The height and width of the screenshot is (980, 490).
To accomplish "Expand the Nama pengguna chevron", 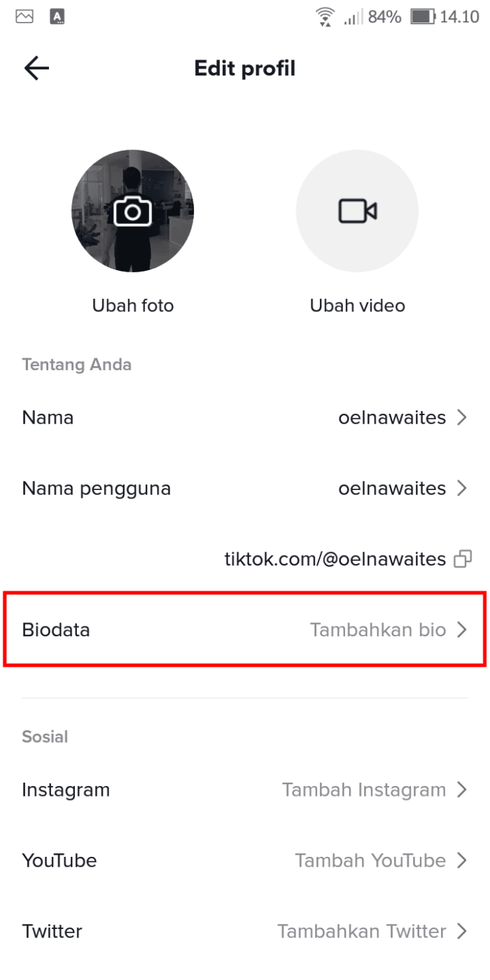I will (x=462, y=488).
